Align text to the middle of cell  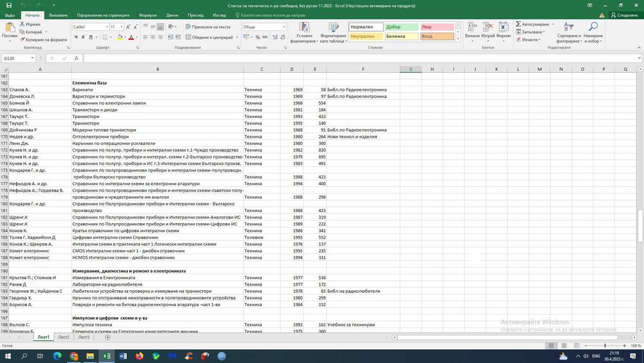pos(153,26)
